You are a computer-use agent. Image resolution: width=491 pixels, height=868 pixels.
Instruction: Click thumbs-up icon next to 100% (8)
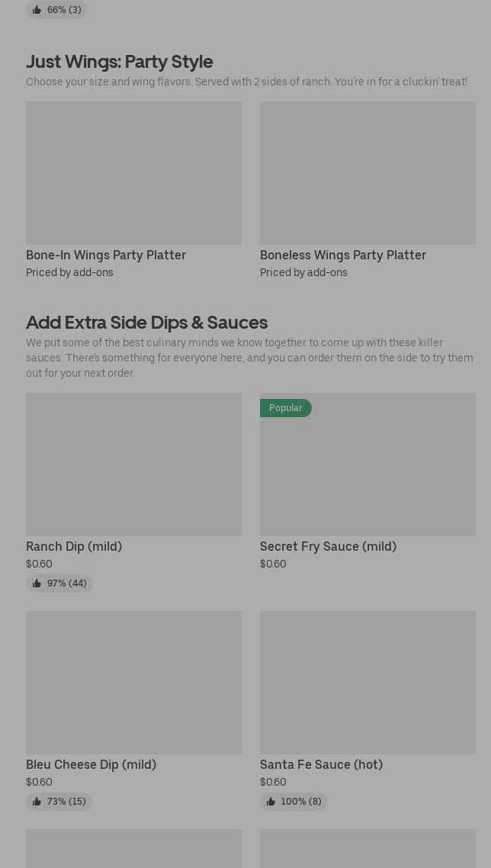coord(271,802)
